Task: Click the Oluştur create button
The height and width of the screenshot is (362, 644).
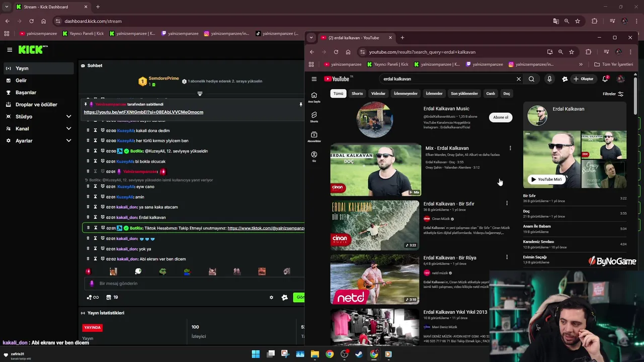Action: pyautogui.click(x=583, y=79)
